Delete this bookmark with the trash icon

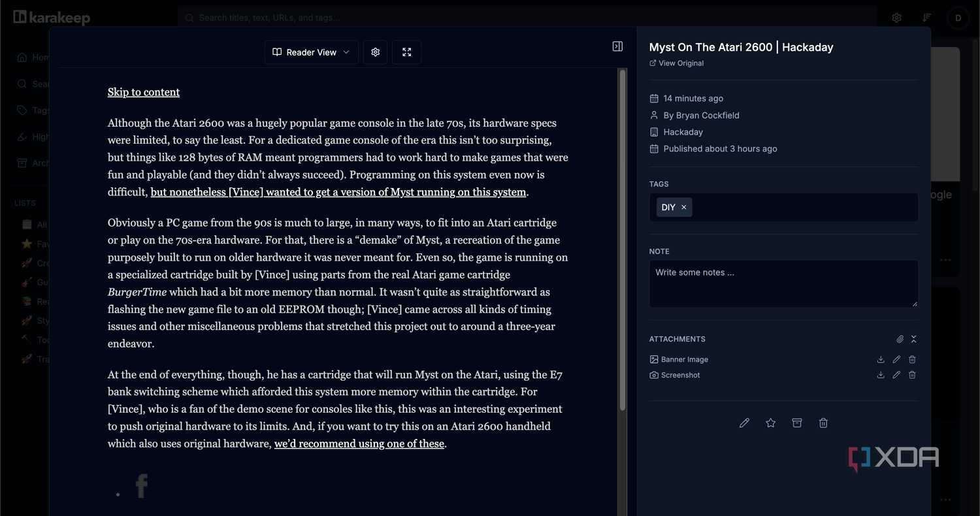click(823, 423)
